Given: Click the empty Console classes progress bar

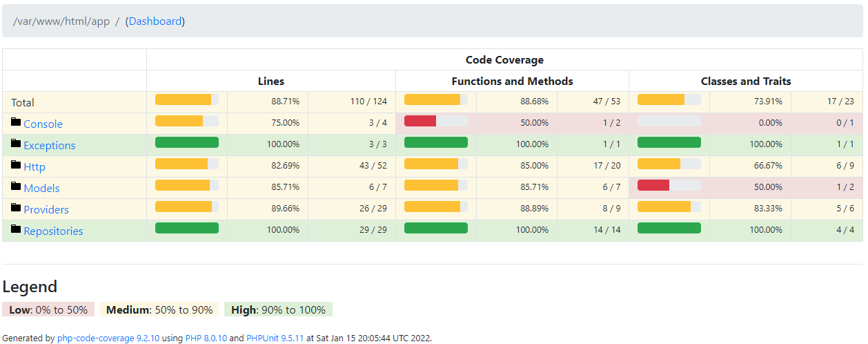Looking at the screenshot, I should click(669, 121).
